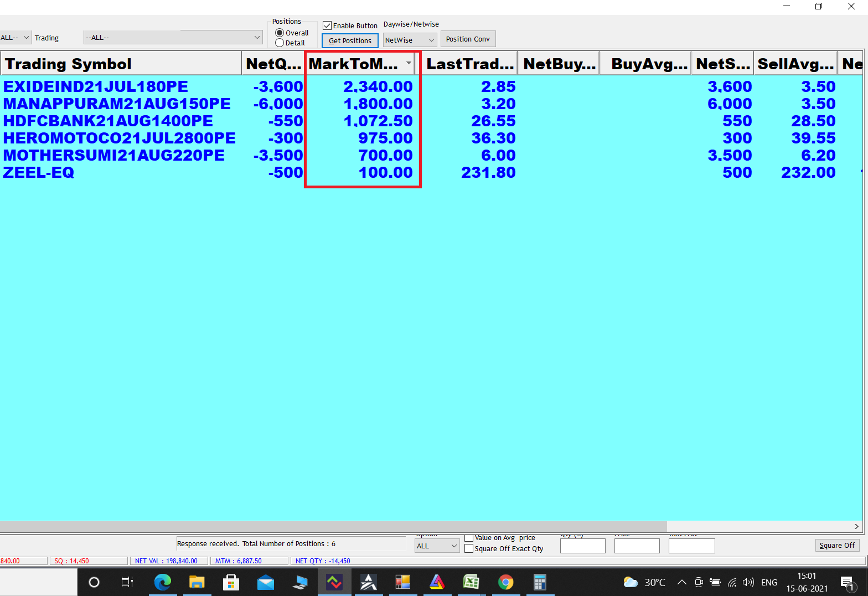Screen dimensions: 868x596
Task: Click the 2,340.00 mark-to-market value
Action: pos(378,86)
